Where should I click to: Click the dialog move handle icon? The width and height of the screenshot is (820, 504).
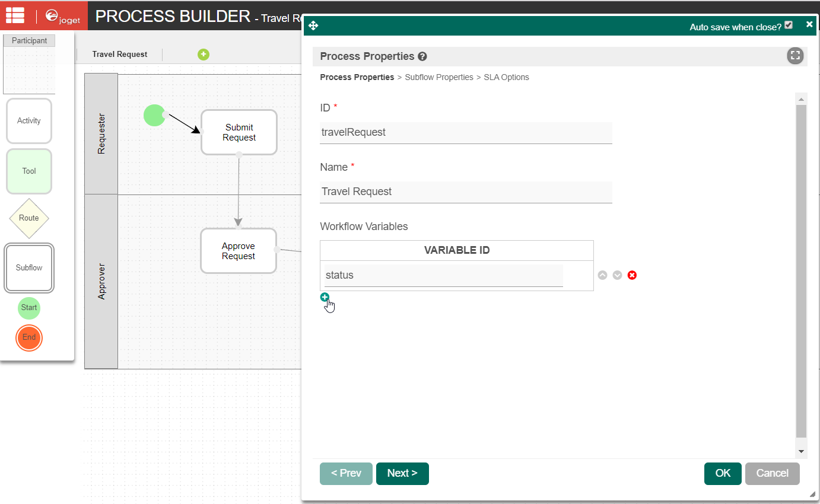click(313, 26)
